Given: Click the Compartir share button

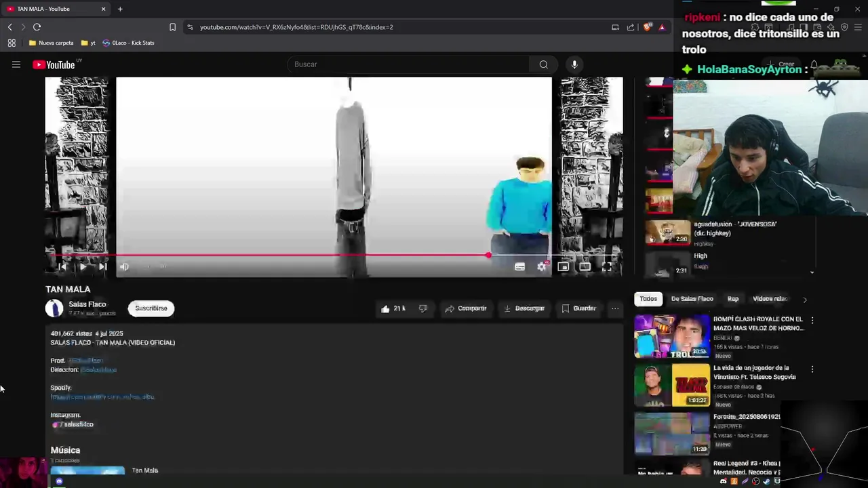Looking at the screenshot, I should [466, 308].
